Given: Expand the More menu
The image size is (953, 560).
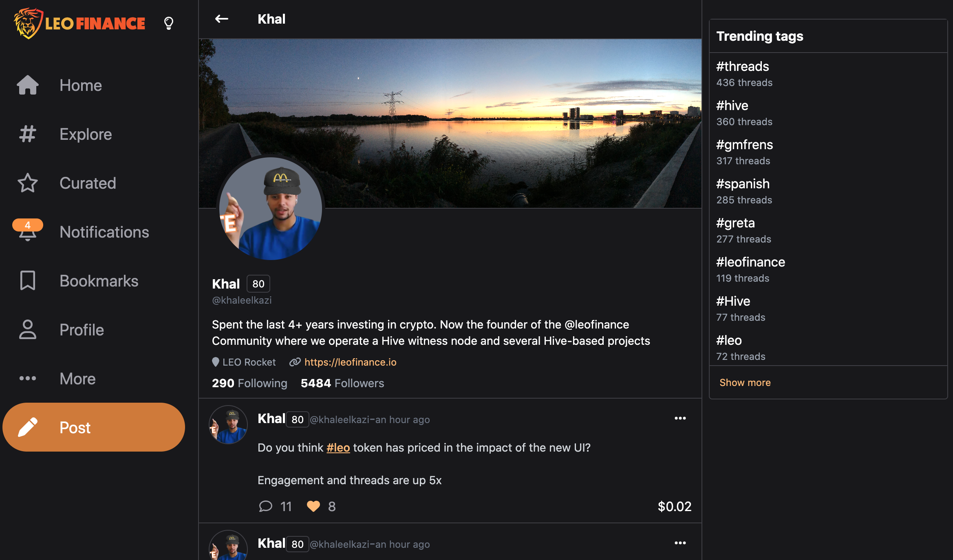Looking at the screenshot, I should click(x=77, y=379).
